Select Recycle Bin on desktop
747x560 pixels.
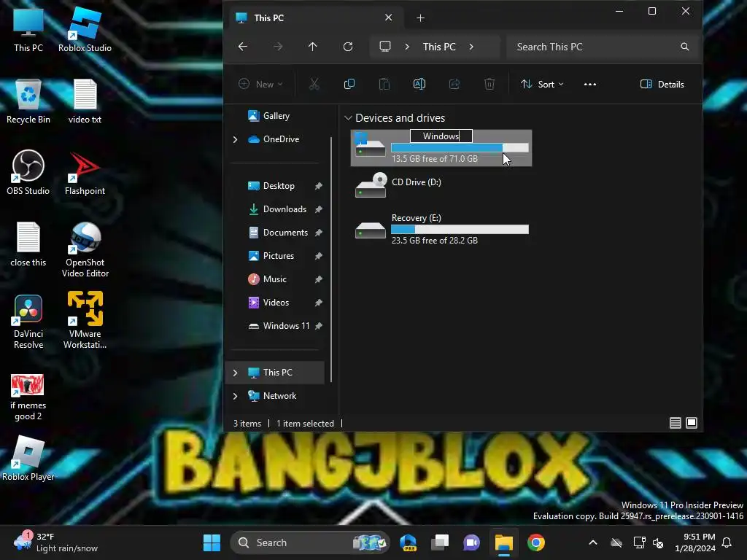click(x=28, y=101)
